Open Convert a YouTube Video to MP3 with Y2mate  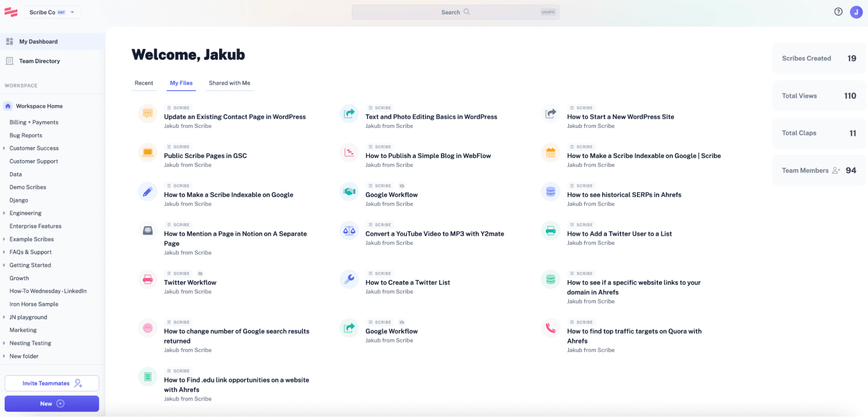(435, 234)
